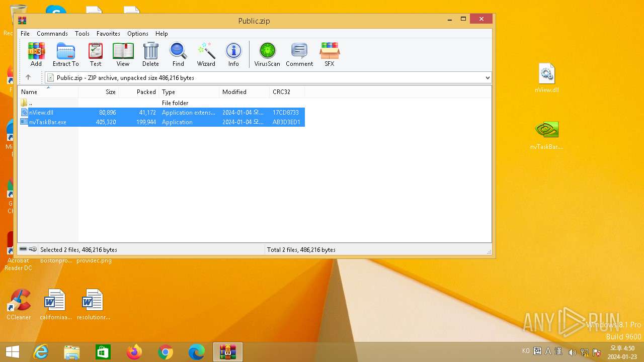The height and width of the screenshot is (362, 644).
Task: Click the key/password icon in status bar
Action: pyautogui.click(x=33, y=249)
